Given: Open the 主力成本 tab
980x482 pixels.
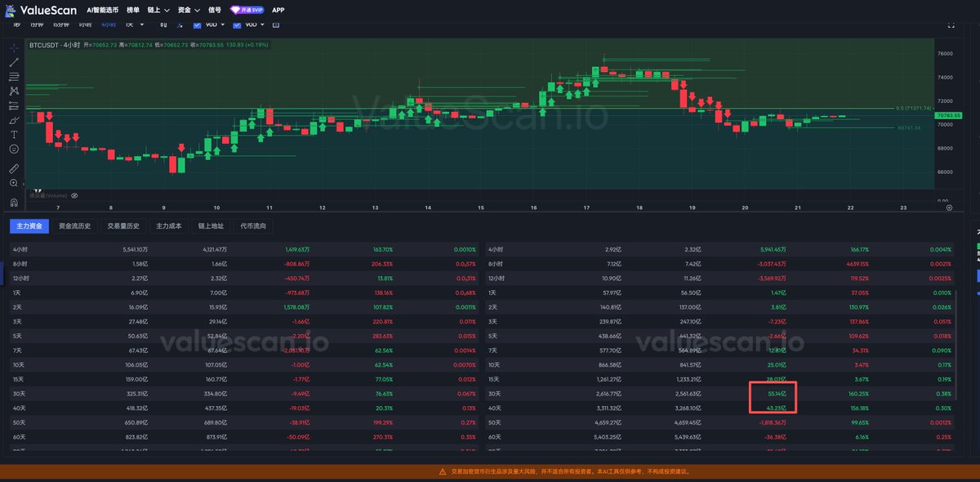Looking at the screenshot, I should 171,226.
